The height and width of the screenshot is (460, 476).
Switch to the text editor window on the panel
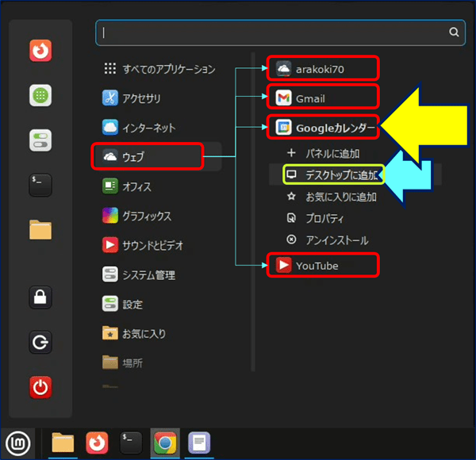click(199, 443)
